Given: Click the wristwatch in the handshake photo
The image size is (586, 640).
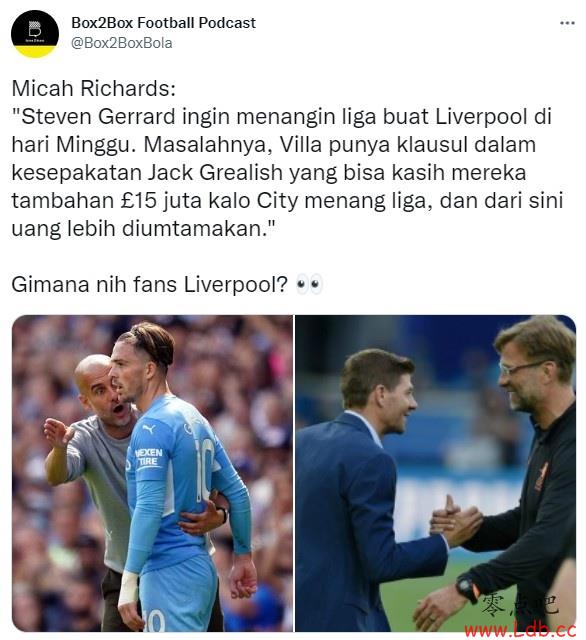Looking at the screenshot, I should click(x=466, y=588).
